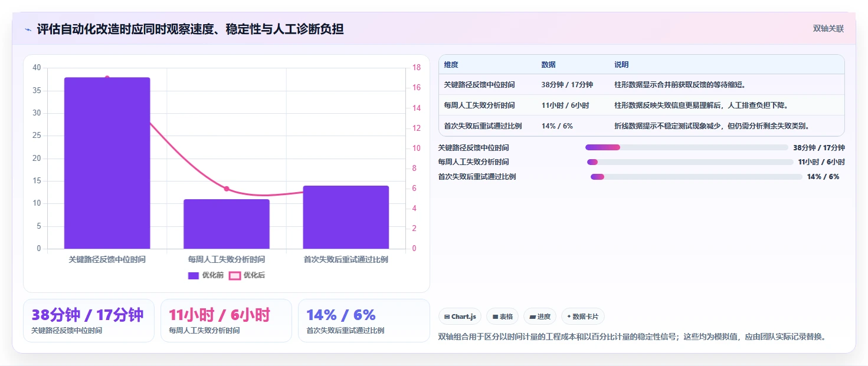Click the 首次失败后重试通过比例 purple bar
This screenshot has width=868, height=366.
(x=346, y=217)
